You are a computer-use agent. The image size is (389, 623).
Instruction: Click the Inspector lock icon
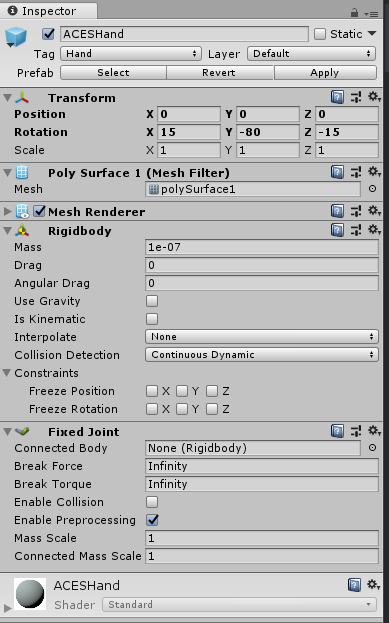coord(354,13)
